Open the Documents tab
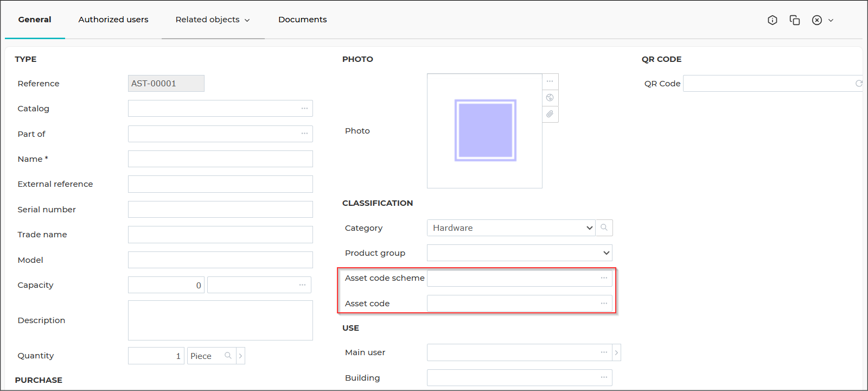Image resolution: width=868 pixels, height=391 pixels. 303,20
